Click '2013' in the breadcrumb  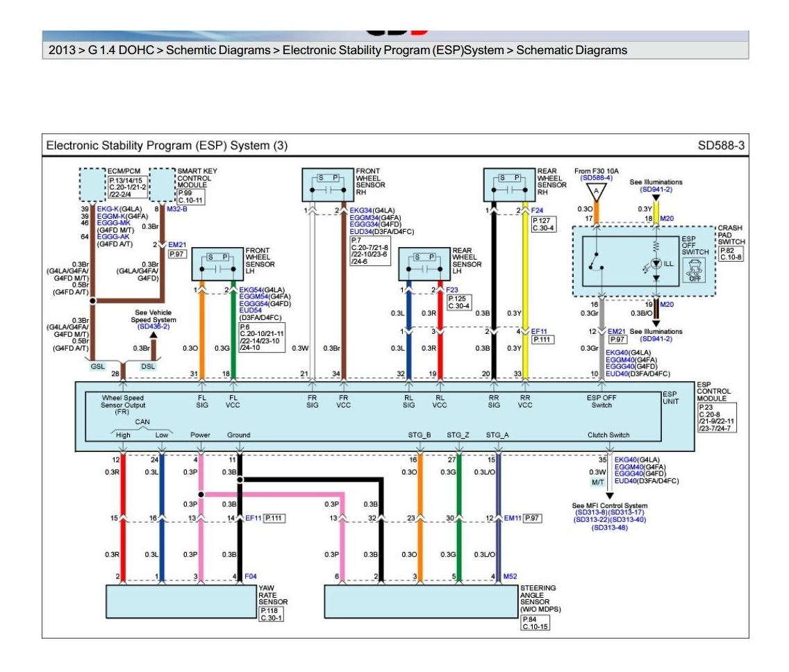point(62,50)
